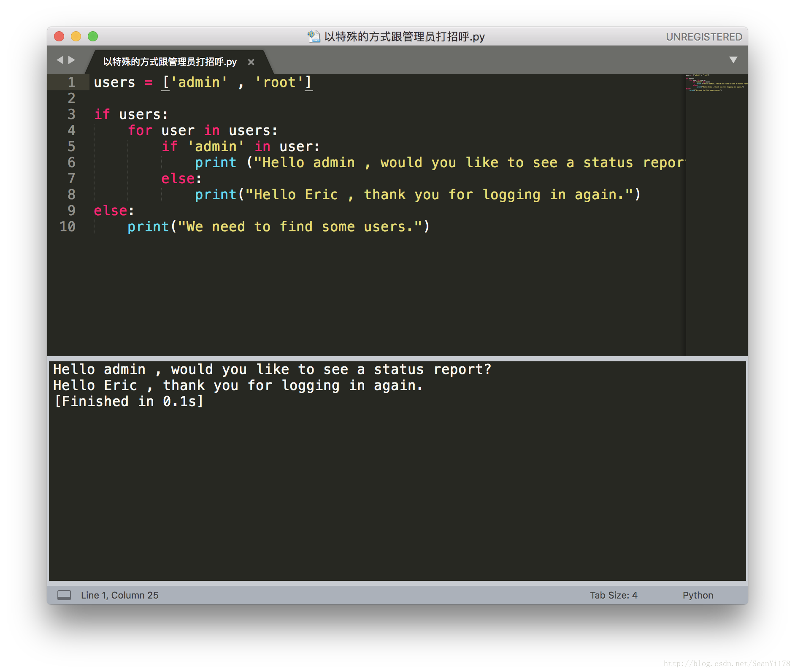795x672 pixels.
Task: Click the 'root' string in line 1
Action: pos(279,82)
